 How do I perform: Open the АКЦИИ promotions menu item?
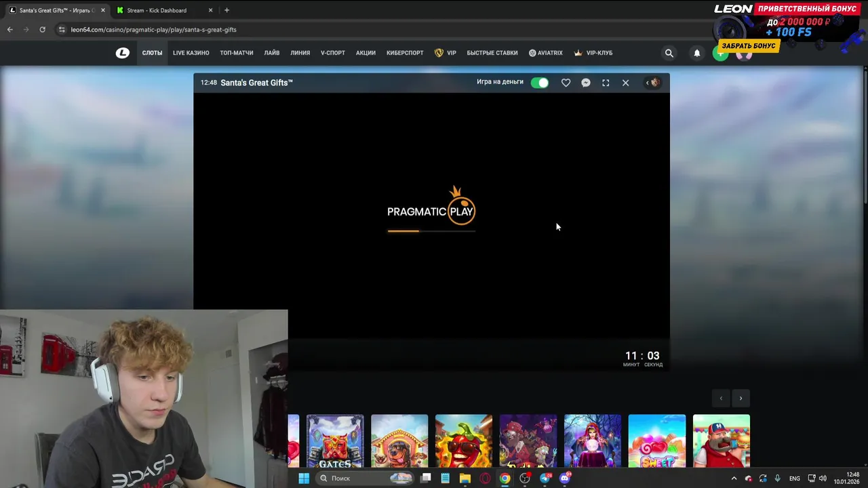pyautogui.click(x=366, y=53)
